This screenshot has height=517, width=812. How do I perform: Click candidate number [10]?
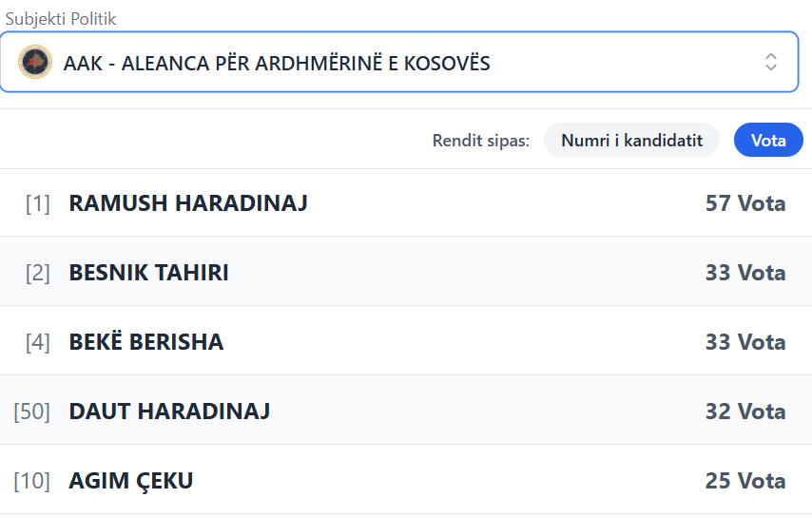31,481
